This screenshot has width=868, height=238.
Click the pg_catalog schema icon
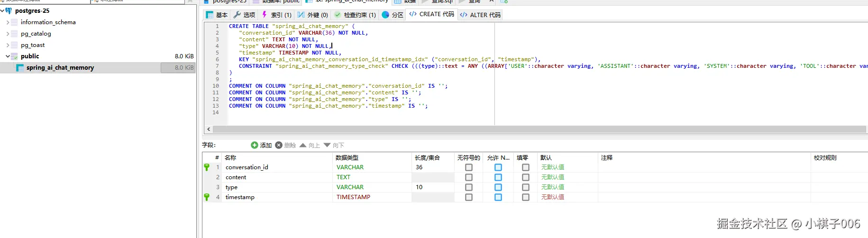pos(15,34)
